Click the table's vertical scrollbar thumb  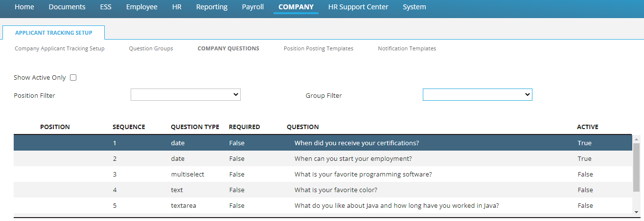(636, 167)
